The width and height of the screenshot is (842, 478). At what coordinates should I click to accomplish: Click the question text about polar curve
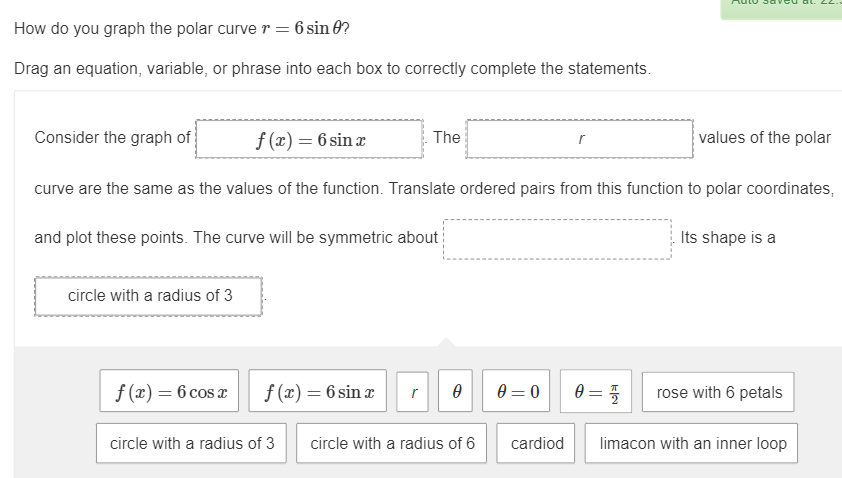point(182,28)
